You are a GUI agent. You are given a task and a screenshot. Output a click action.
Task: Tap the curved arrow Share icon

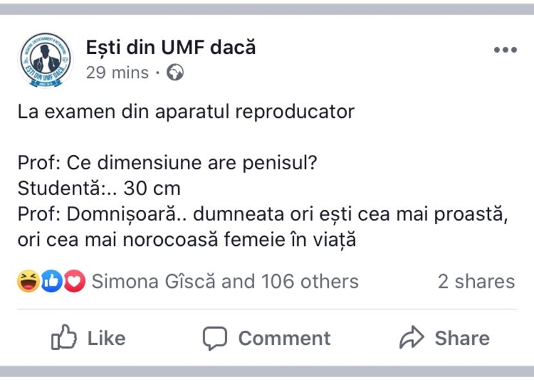(x=410, y=338)
